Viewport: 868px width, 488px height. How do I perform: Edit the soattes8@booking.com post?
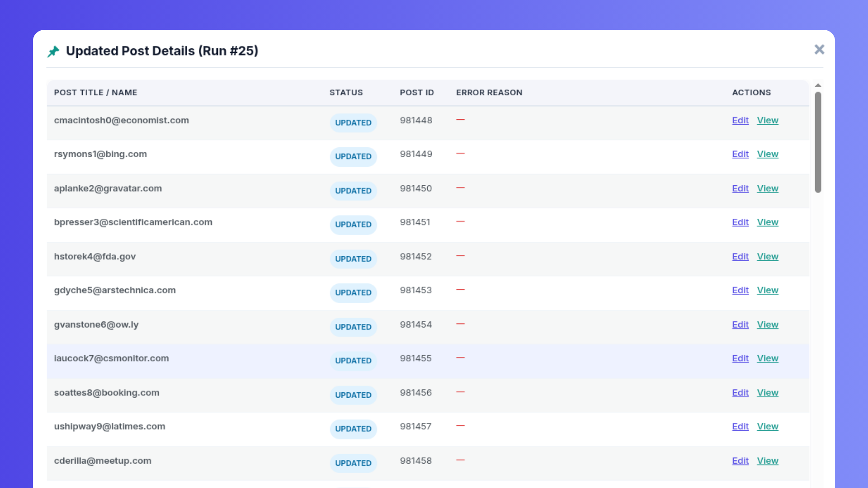pos(740,393)
